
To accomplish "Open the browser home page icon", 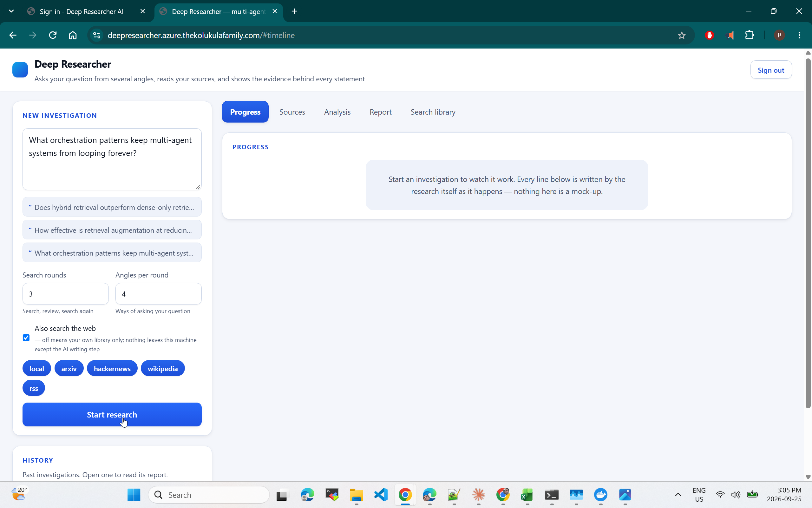I will coord(73,35).
